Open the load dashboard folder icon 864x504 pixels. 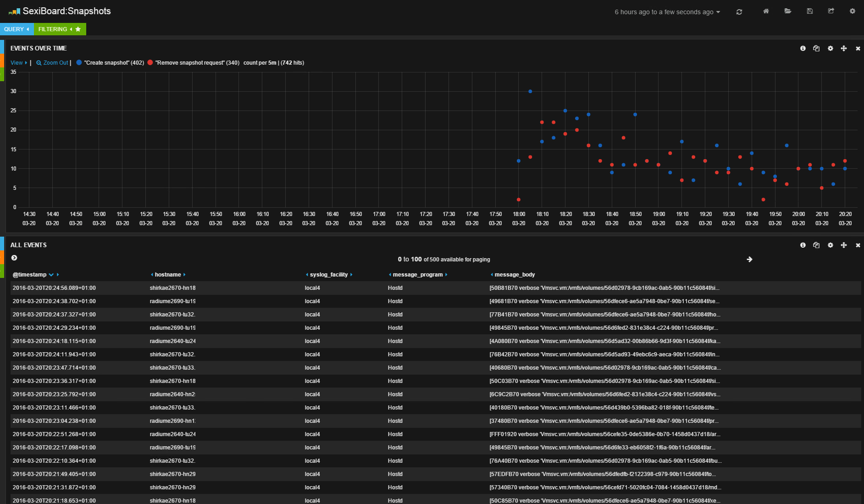(788, 11)
